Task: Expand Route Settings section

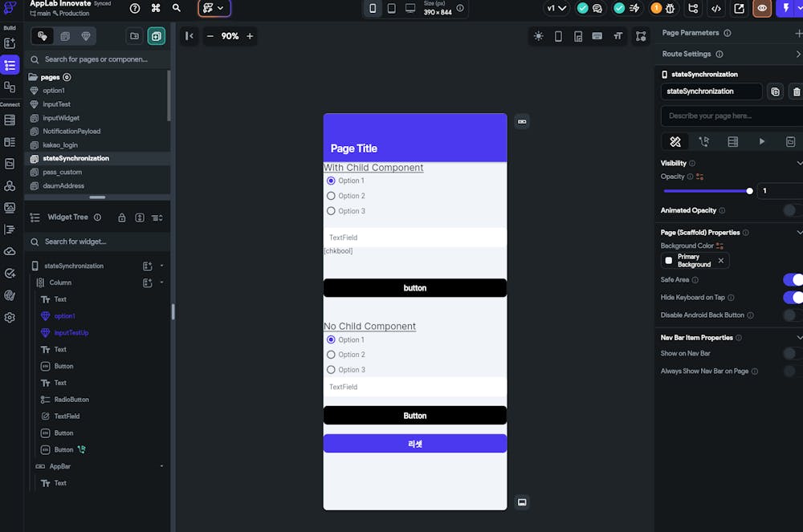Action: pyautogui.click(x=798, y=54)
